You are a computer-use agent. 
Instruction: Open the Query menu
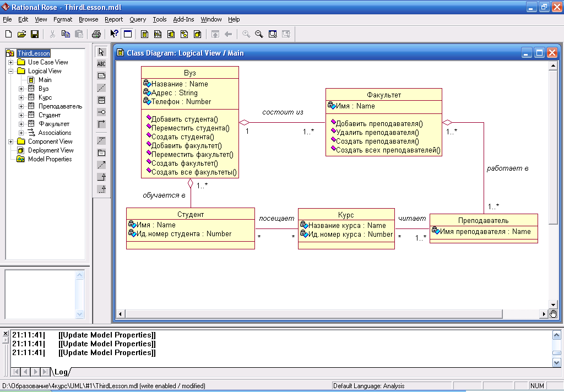(x=138, y=19)
